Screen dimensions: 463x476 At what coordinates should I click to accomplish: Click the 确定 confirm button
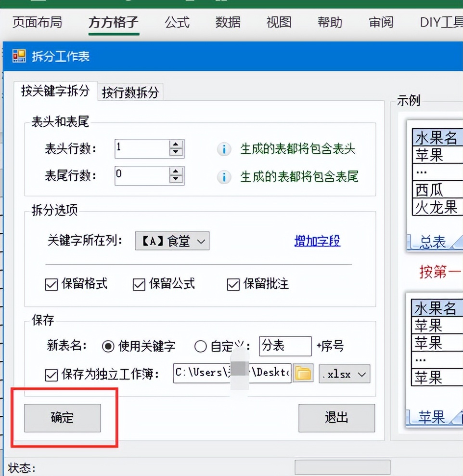coord(62,418)
